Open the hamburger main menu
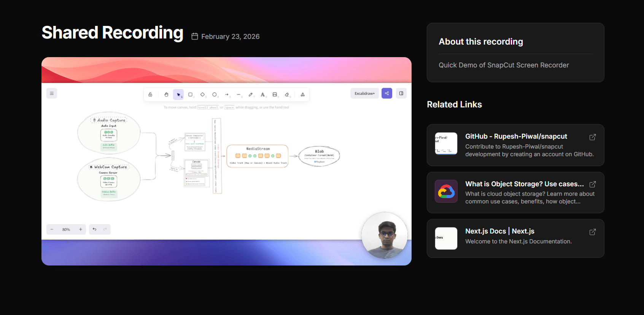 tap(52, 93)
